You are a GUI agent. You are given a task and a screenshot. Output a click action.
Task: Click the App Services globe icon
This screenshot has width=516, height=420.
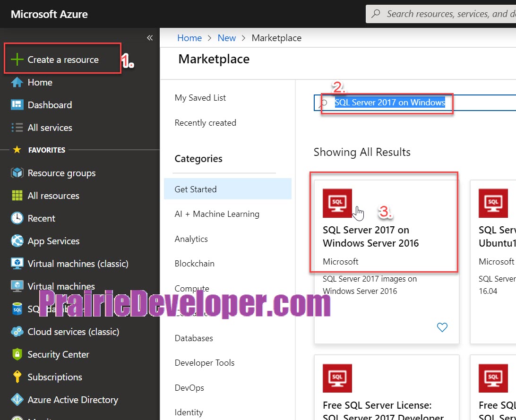click(17, 241)
